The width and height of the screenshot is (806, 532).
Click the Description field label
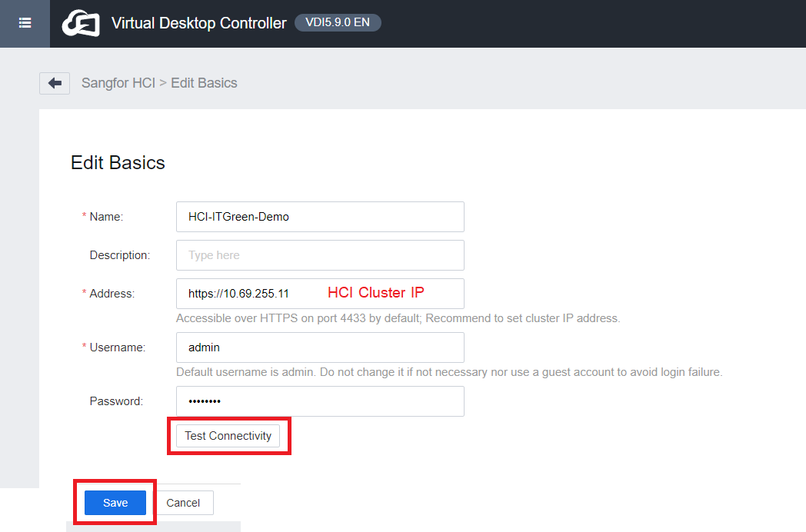120,255
